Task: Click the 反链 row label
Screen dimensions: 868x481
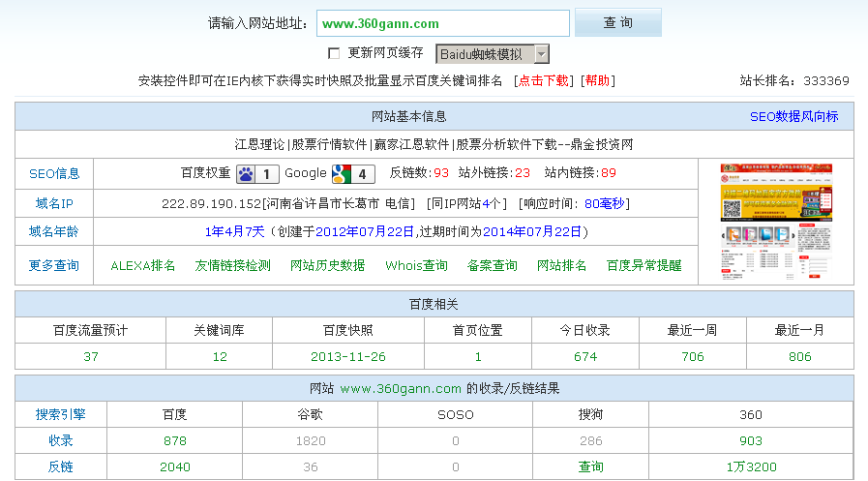Action: point(60,467)
